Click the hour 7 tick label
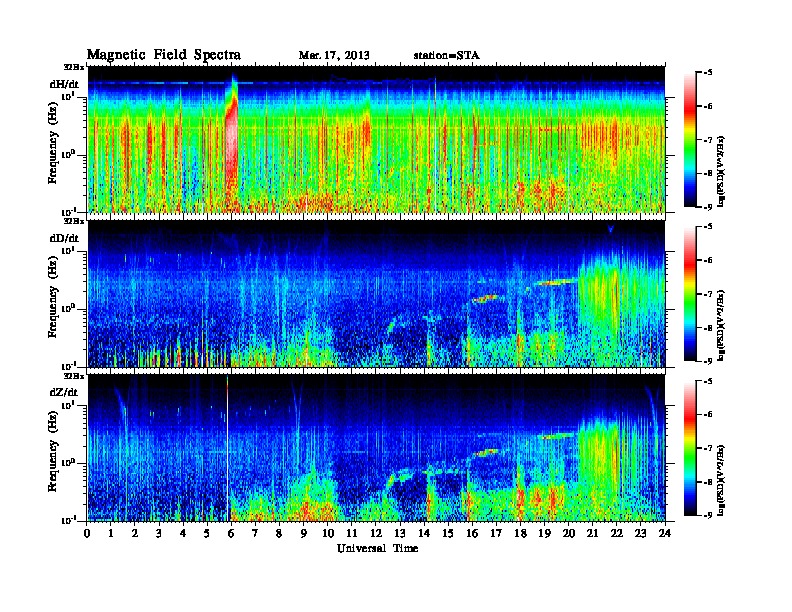Image resolution: width=792 pixels, height=612 pixels. click(x=256, y=533)
